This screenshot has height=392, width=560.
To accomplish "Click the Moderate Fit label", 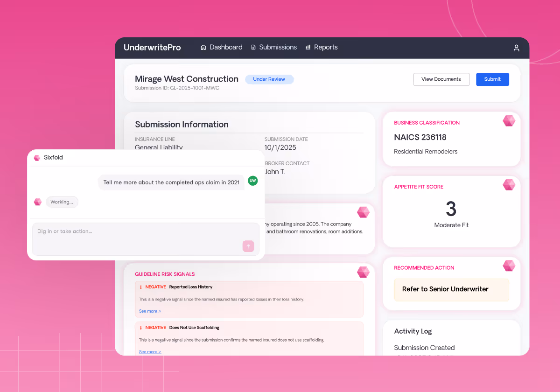I will (x=451, y=225).
